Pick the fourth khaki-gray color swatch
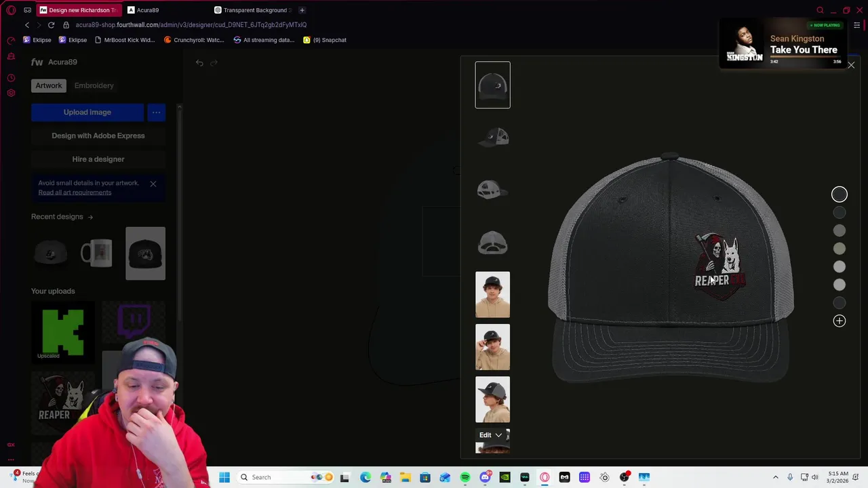Image resolution: width=868 pixels, height=488 pixels. point(840,249)
